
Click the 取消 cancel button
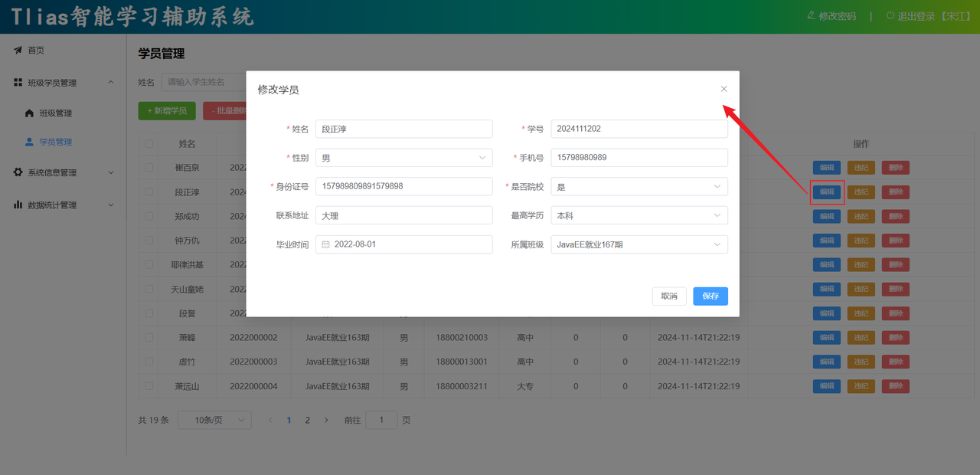click(x=668, y=296)
